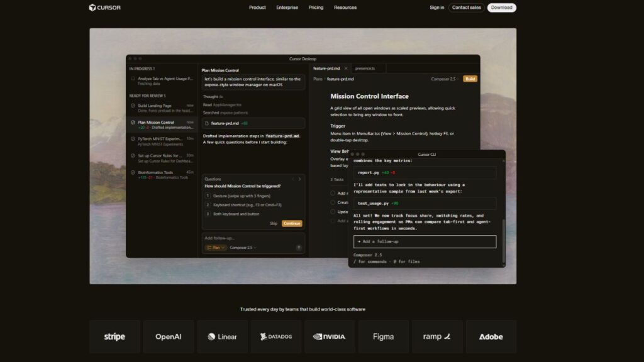Image resolution: width=644 pixels, height=362 pixels.
Task: Go to the Pricing page
Action: [316, 8]
